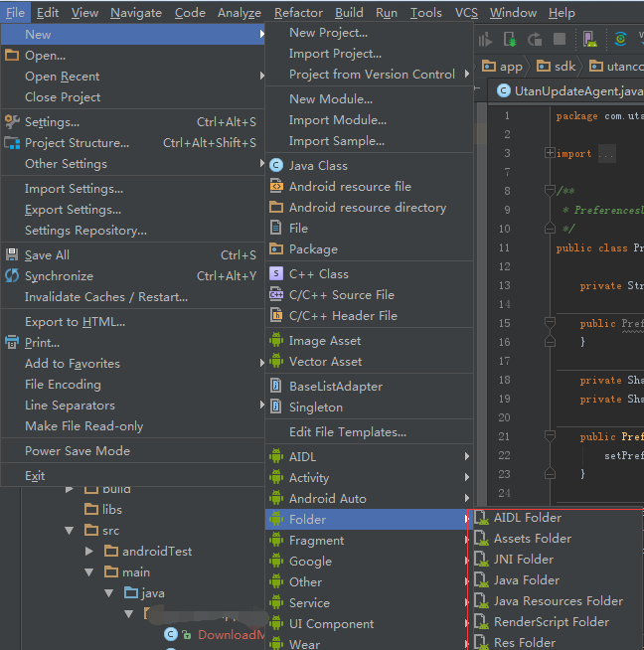Open the AVD Manager toolbar icon

(x=588, y=40)
